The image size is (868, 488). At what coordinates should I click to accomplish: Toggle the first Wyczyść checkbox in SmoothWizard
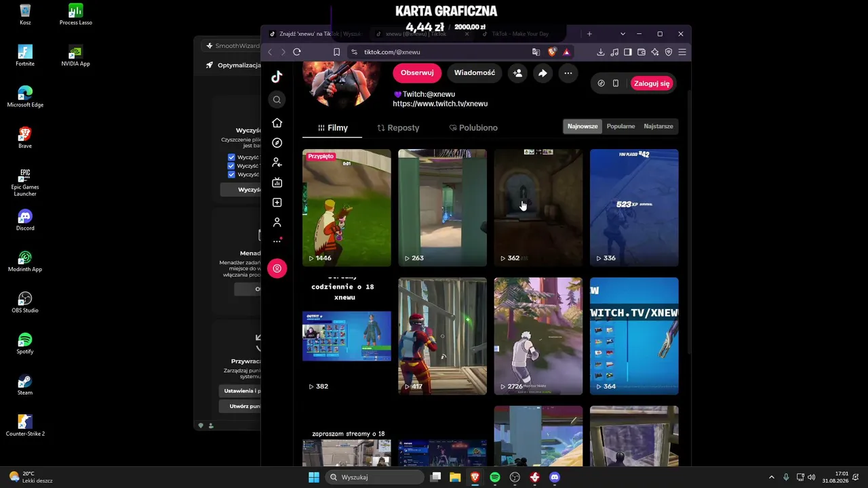(x=231, y=157)
